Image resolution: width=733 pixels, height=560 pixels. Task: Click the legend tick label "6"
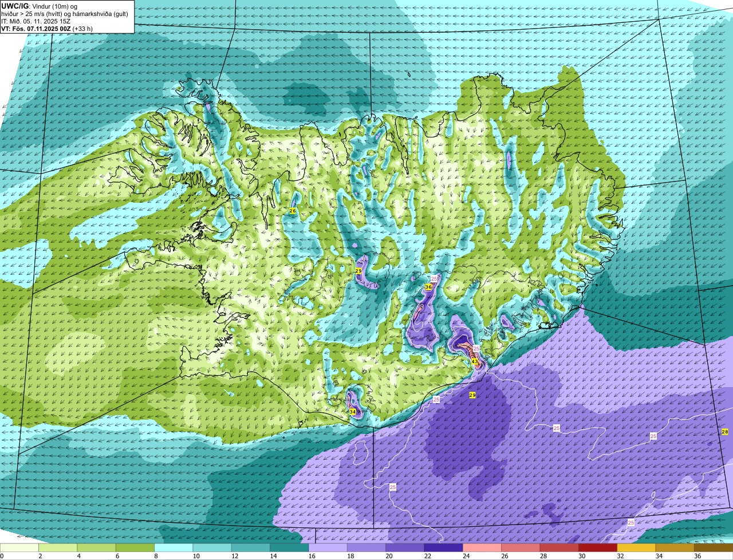116,556
